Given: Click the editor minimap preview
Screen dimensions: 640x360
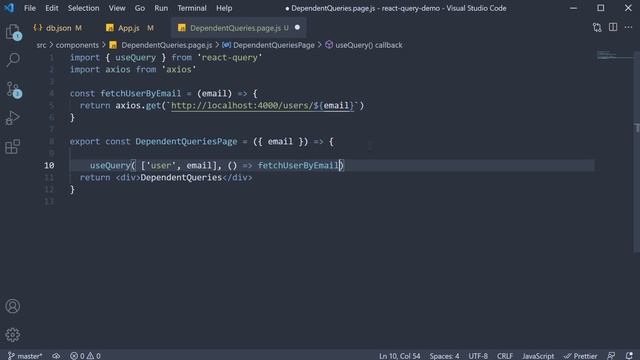Looking at the screenshot, I should pyautogui.click(x=614, y=55).
